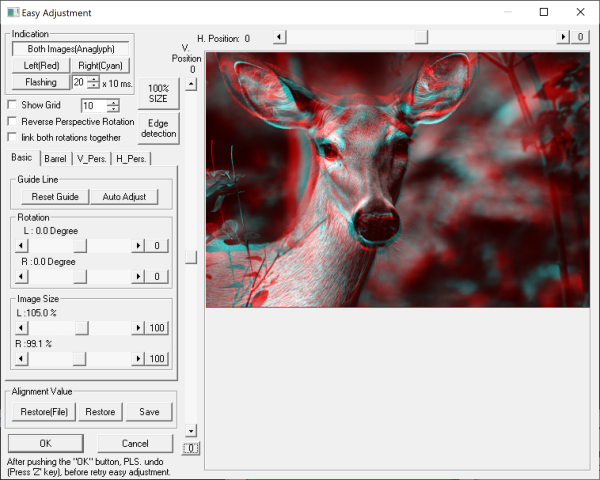
Task: Click the Cancel button
Action: click(135, 443)
